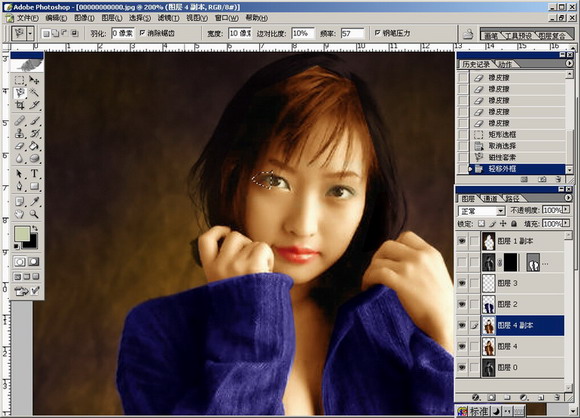Open the 文件 (File) menu
The height and width of the screenshot is (418, 580).
point(27,18)
